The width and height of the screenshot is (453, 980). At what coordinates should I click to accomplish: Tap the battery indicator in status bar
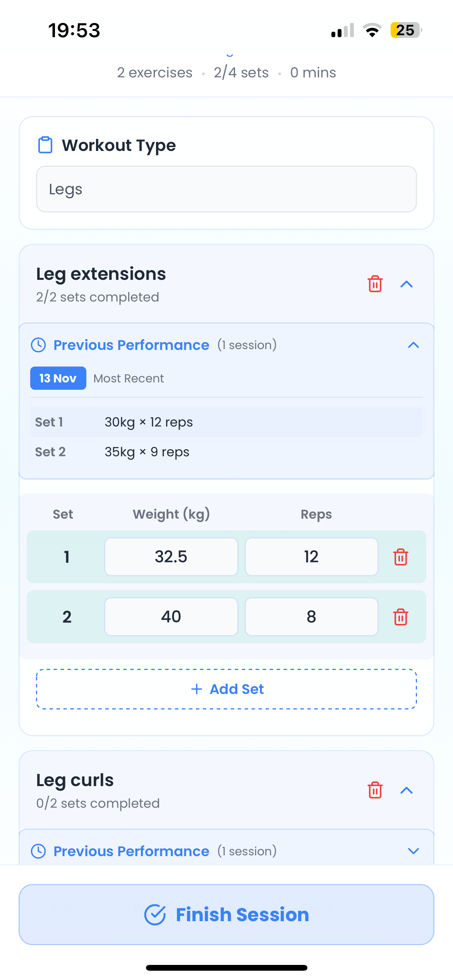coord(405,30)
